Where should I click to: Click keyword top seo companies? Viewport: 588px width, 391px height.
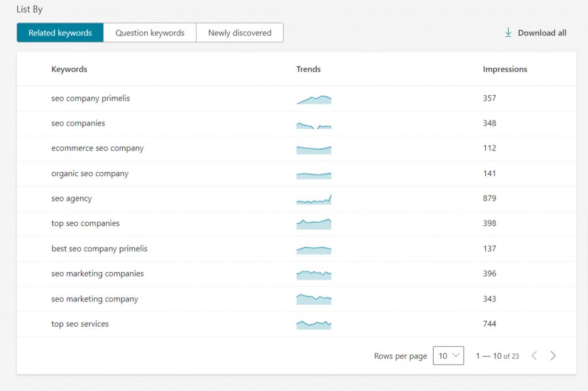pyautogui.click(x=86, y=223)
